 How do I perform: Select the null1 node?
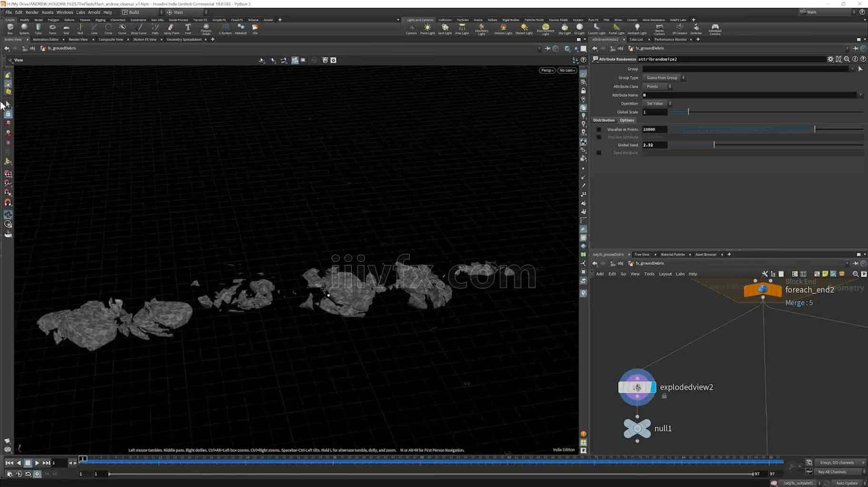point(637,429)
